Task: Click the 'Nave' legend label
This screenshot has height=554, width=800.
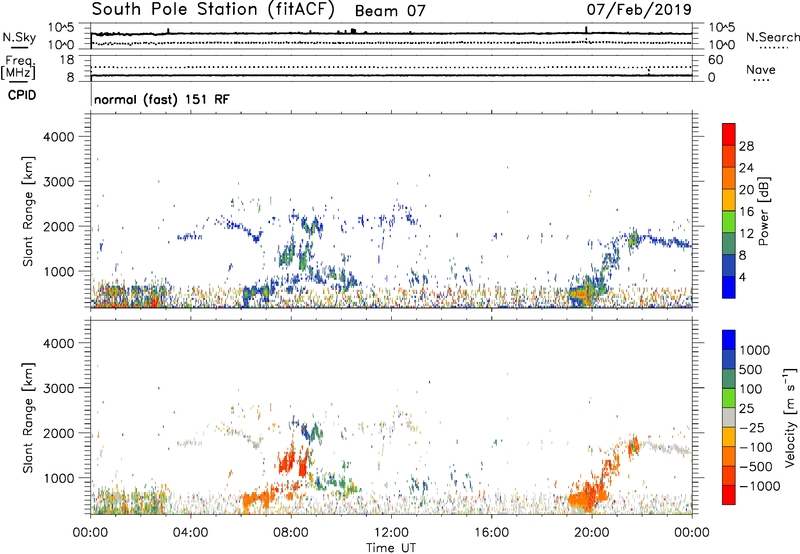Action: click(761, 70)
